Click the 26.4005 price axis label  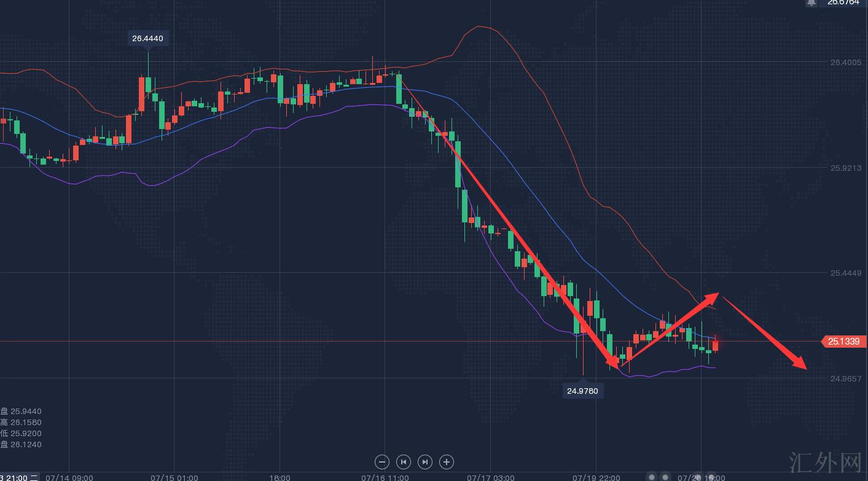845,62
